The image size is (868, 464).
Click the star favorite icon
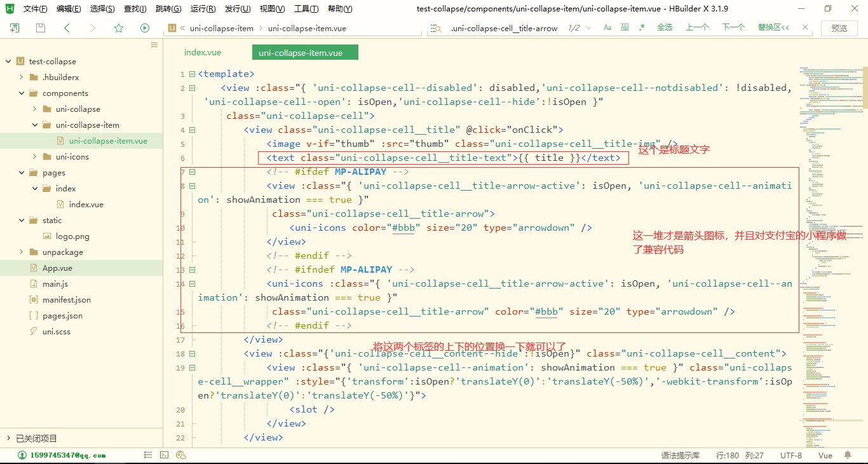coord(119,28)
